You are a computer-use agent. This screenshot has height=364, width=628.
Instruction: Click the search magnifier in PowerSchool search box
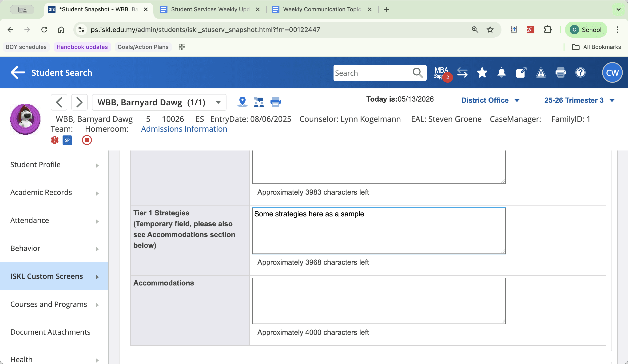[418, 73]
